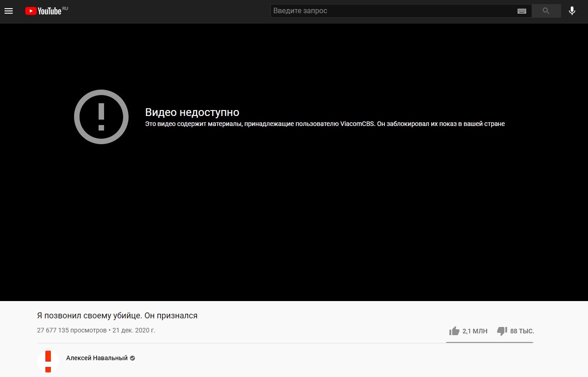Click the like/dislike ratio bar

[x=489, y=342]
